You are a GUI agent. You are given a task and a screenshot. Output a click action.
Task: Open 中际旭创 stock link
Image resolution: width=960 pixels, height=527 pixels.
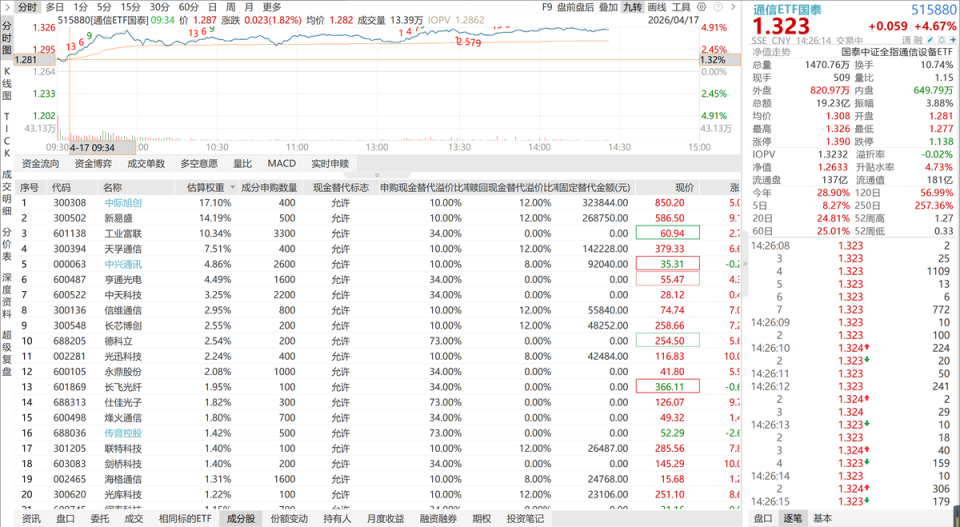[123, 203]
